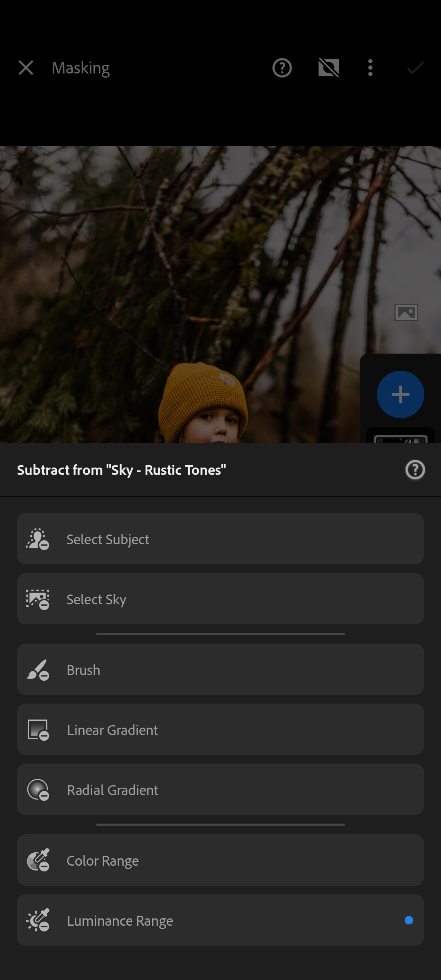
Task: Tap the Select Sky icon
Action: [38, 599]
